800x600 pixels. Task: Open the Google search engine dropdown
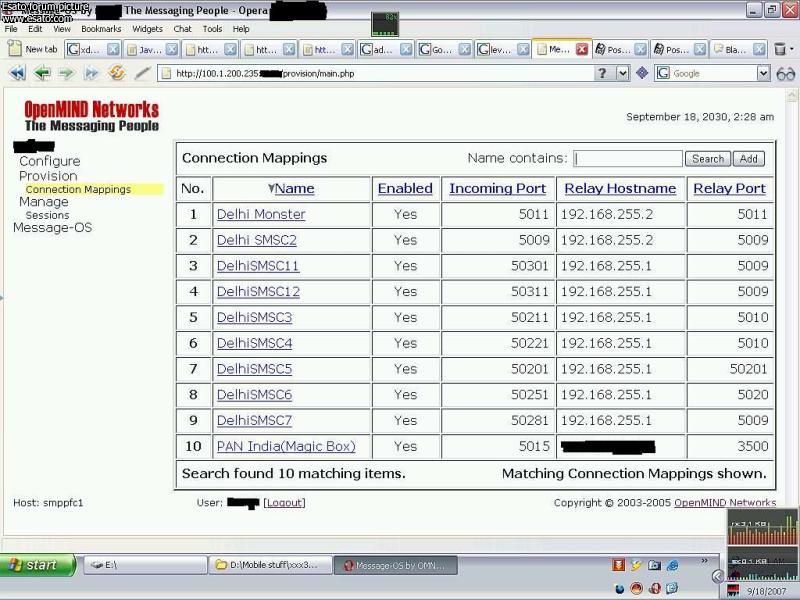(763, 73)
